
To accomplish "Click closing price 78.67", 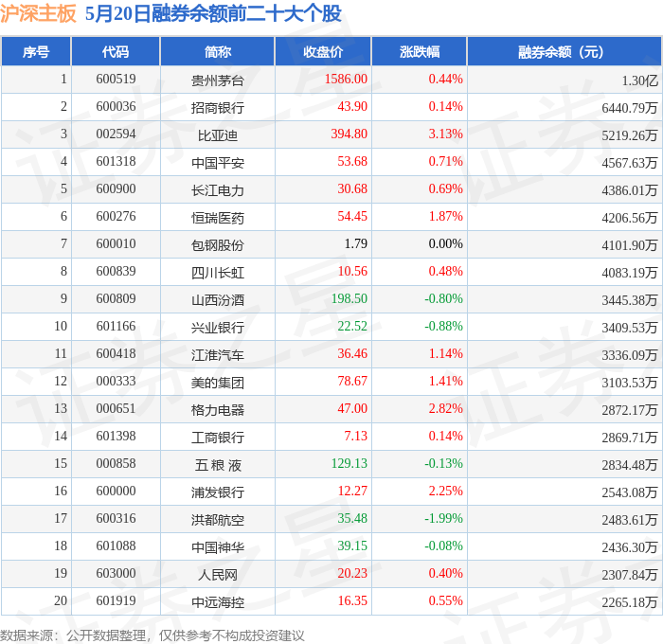I will point(352,382).
